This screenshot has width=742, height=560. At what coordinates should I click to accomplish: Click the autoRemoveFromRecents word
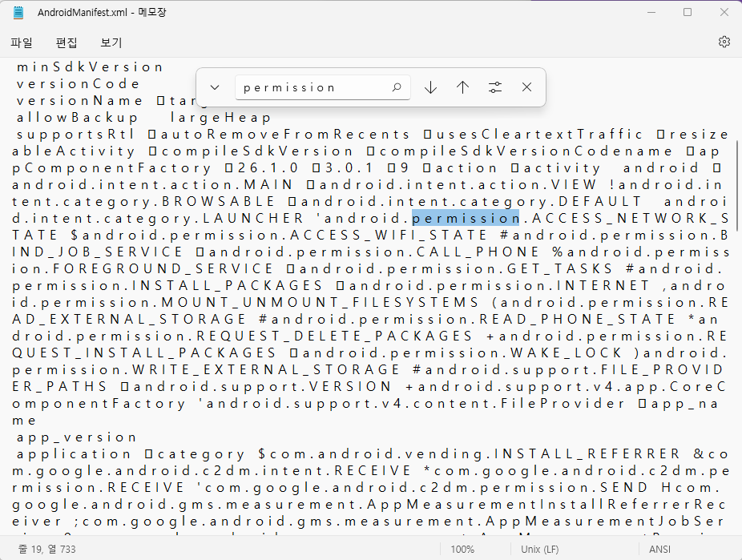point(284,135)
